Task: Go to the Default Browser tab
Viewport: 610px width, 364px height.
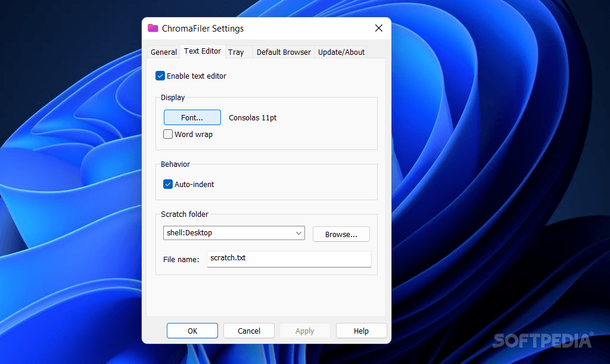Action: pos(284,52)
